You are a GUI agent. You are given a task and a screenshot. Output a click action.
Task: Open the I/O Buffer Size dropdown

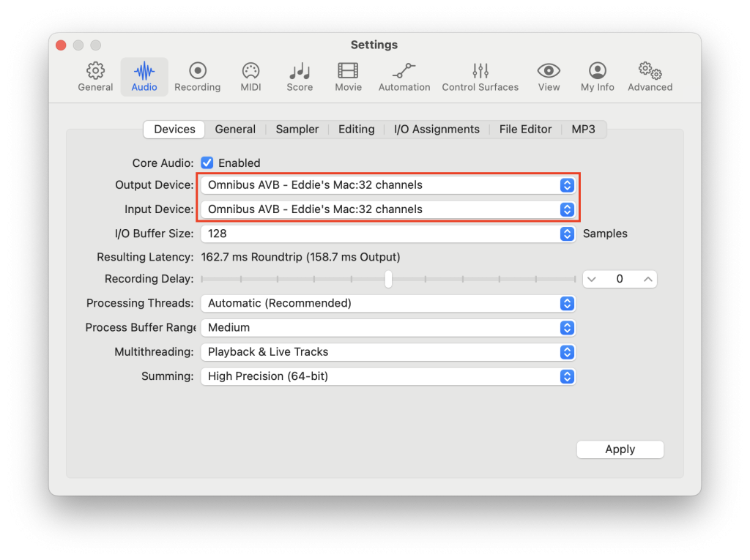pos(388,234)
